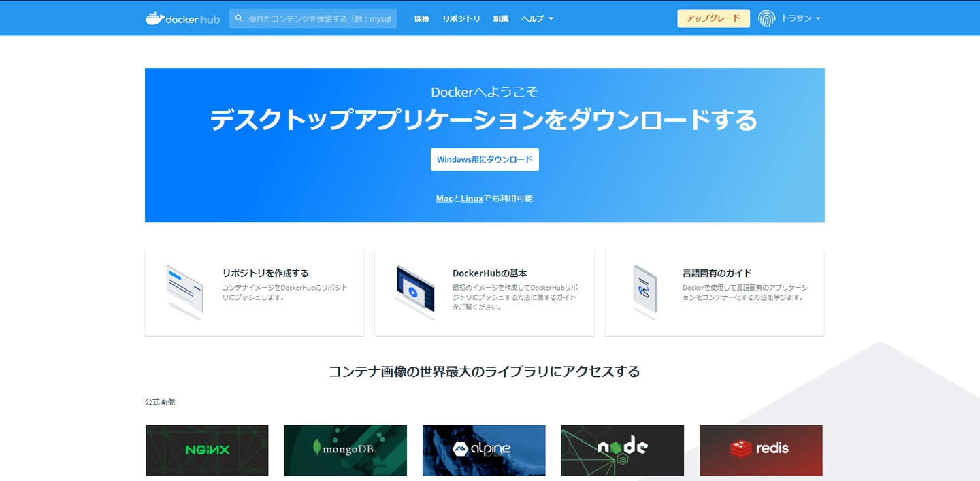This screenshot has width=980, height=481.
Task: Click the Dockerへようこそ text
Action: pyautogui.click(x=485, y=92)
